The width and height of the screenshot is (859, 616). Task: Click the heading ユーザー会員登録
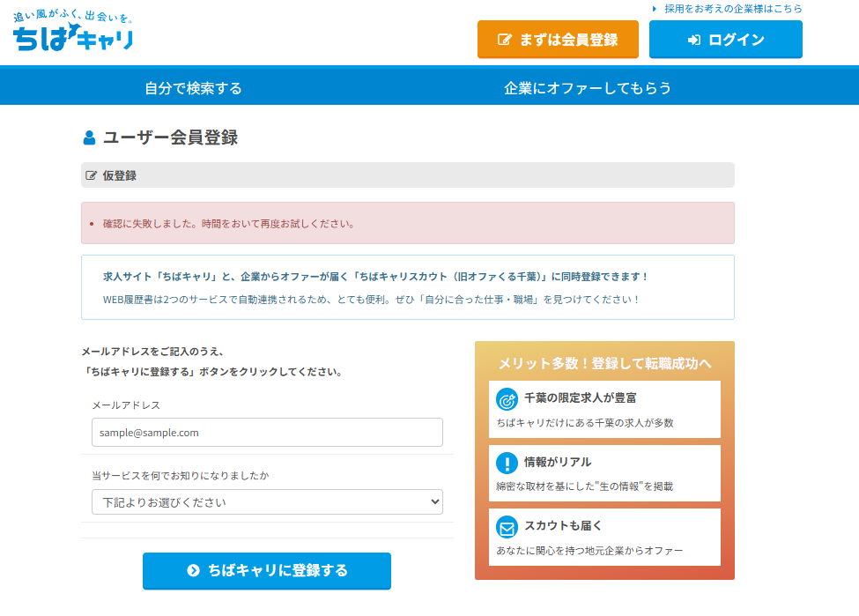coord(170,137)
